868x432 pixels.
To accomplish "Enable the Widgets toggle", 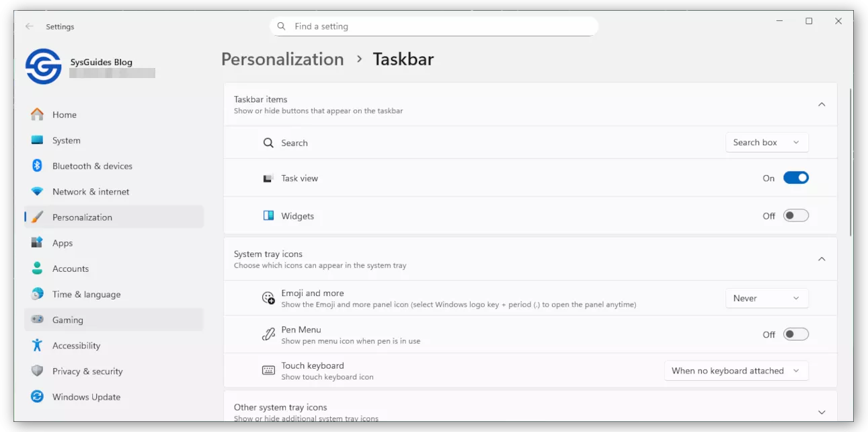I will click(x=795, y=216).
